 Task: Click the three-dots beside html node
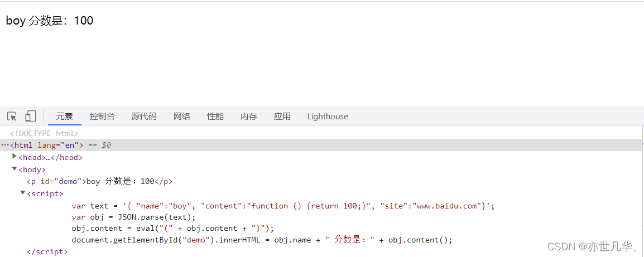tap(5, 145)
